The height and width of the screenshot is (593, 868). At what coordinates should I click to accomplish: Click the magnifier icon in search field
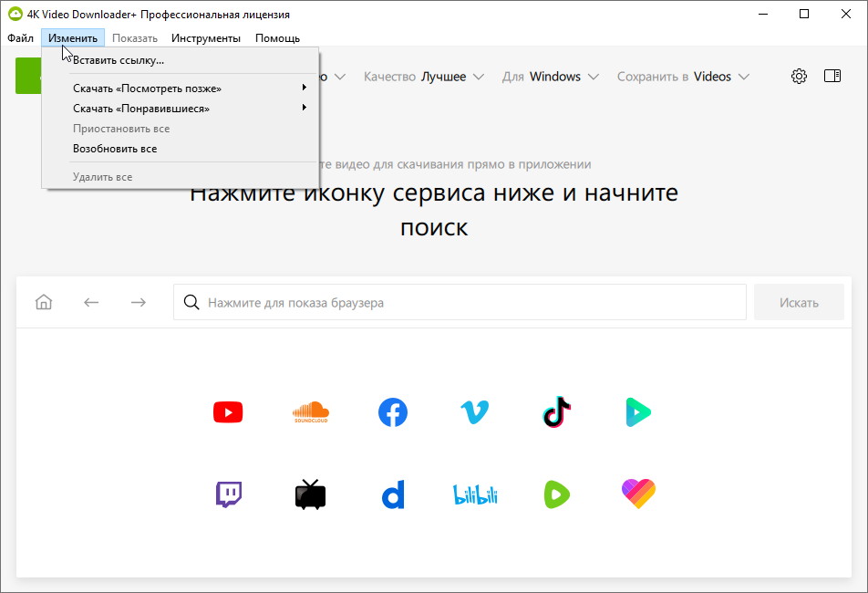click(x=191, y=302)
